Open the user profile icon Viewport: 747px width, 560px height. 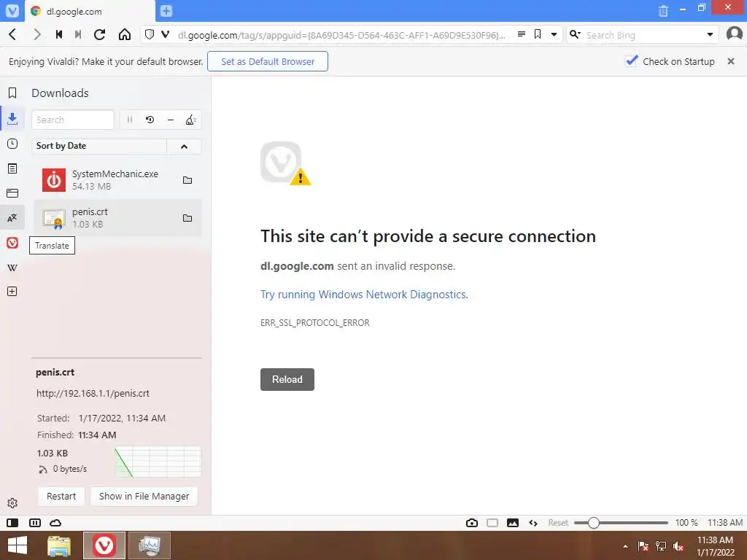click(734, 34)
